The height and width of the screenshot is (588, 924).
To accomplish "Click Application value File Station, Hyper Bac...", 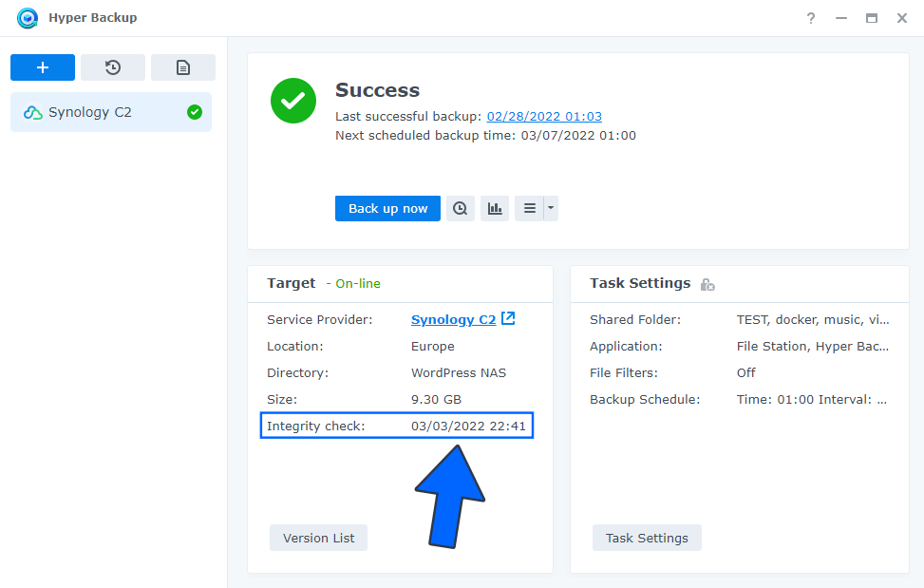I will tap(813, 347).
